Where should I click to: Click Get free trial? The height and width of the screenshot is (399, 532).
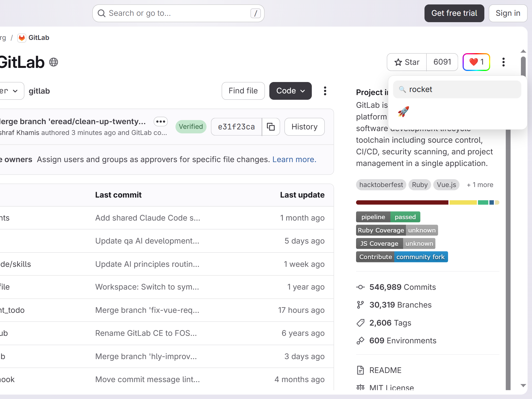[x=454, y=13]
